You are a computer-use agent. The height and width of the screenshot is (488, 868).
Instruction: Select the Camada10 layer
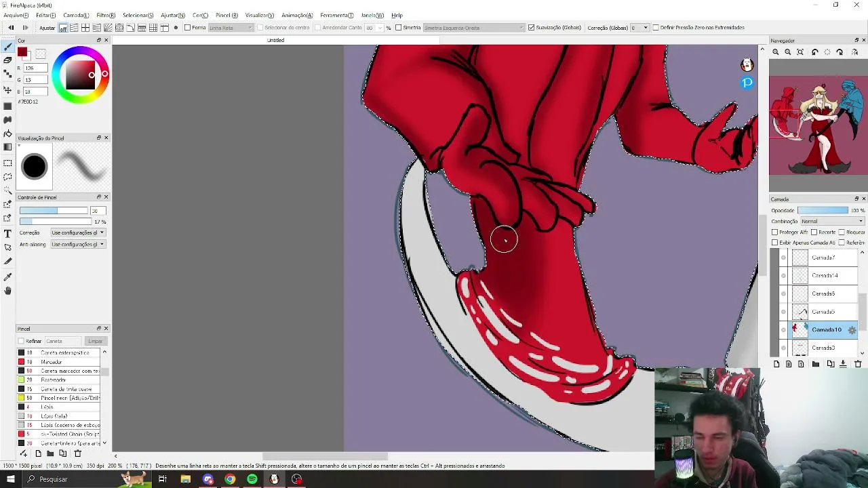pyautogui.click(x=819, y=329)
